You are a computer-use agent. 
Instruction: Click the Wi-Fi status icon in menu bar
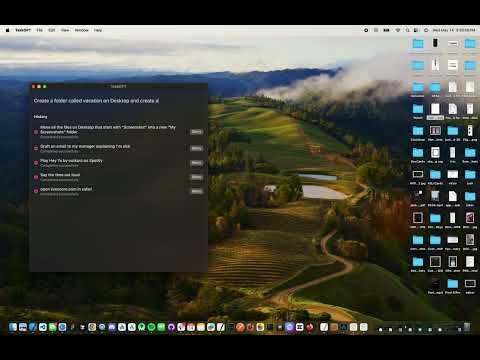tap(398, 30)
